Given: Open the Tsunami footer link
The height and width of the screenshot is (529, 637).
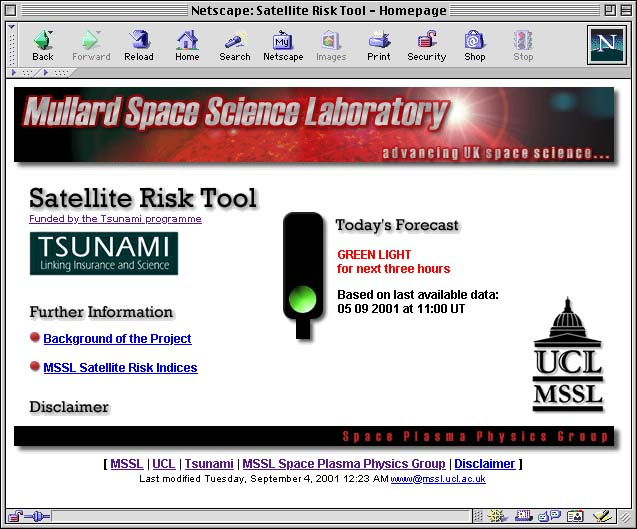Looking at the screenshot, I should pos(209,464).
